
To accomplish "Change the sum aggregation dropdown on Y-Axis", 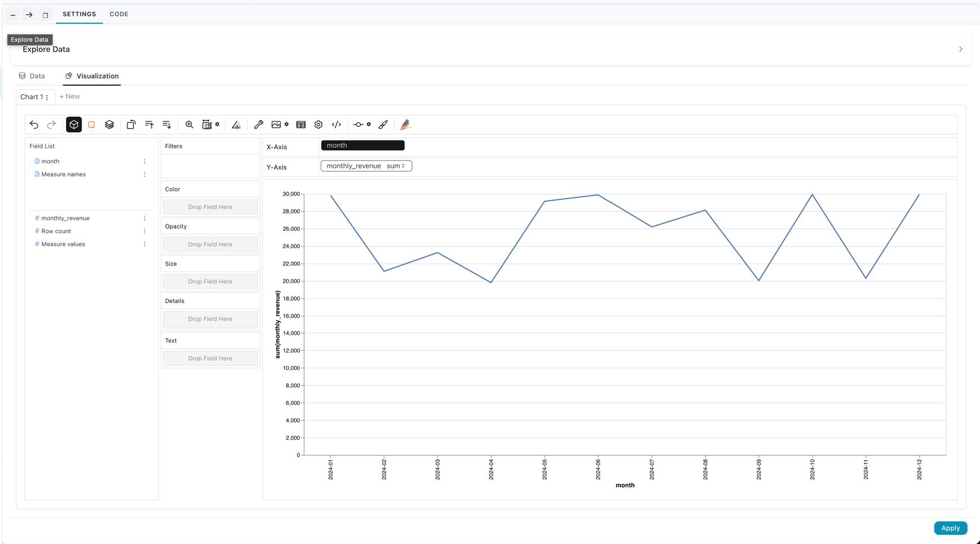I will (x=396, y=166).
